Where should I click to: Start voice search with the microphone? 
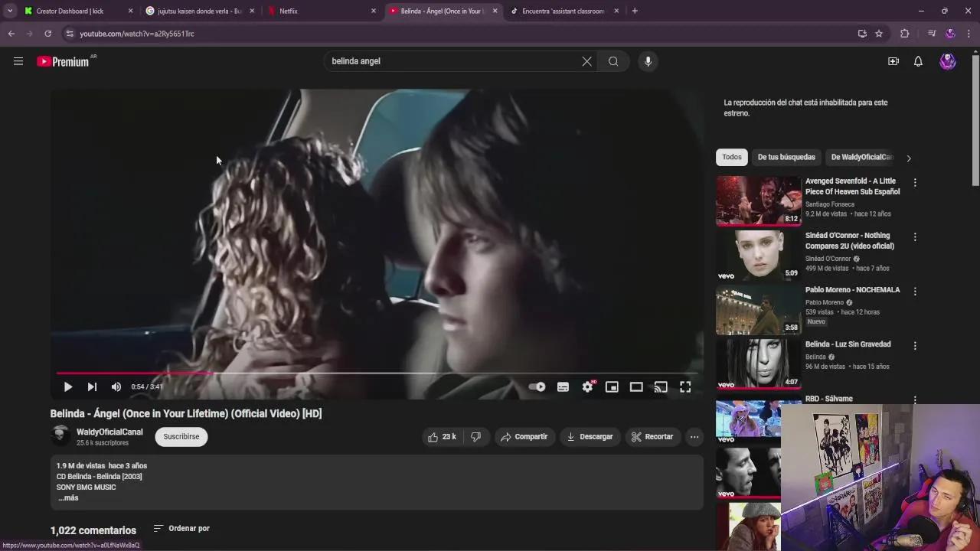pyautogui.click(x=648, y=61)
